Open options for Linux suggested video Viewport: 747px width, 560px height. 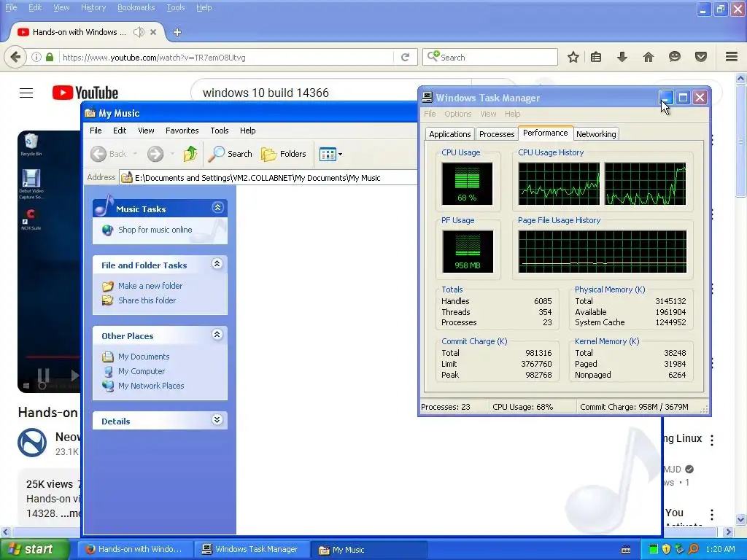(712, 440)
